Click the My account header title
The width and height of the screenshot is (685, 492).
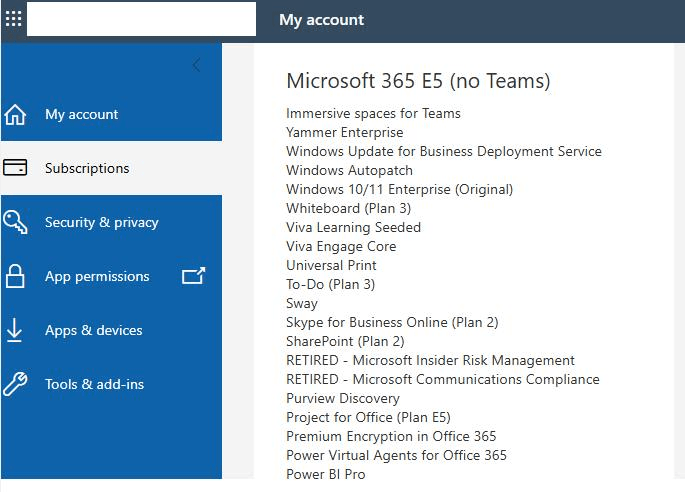tap(321, 19)
